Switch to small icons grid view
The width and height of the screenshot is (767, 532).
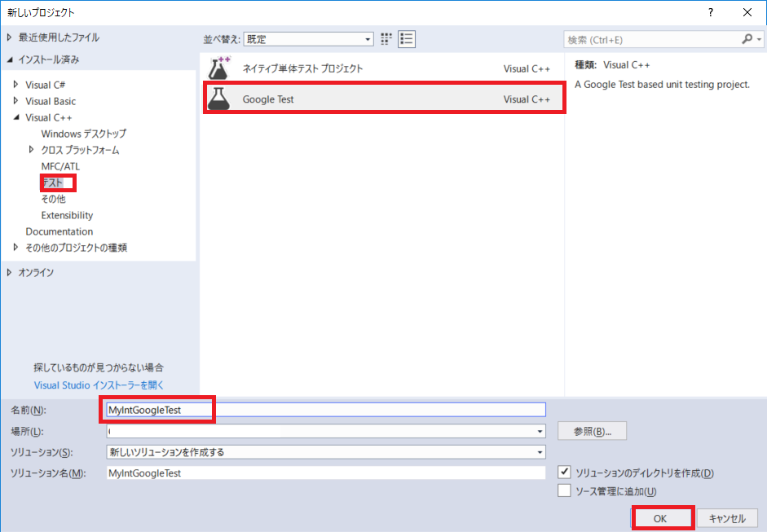coord(386,39)
